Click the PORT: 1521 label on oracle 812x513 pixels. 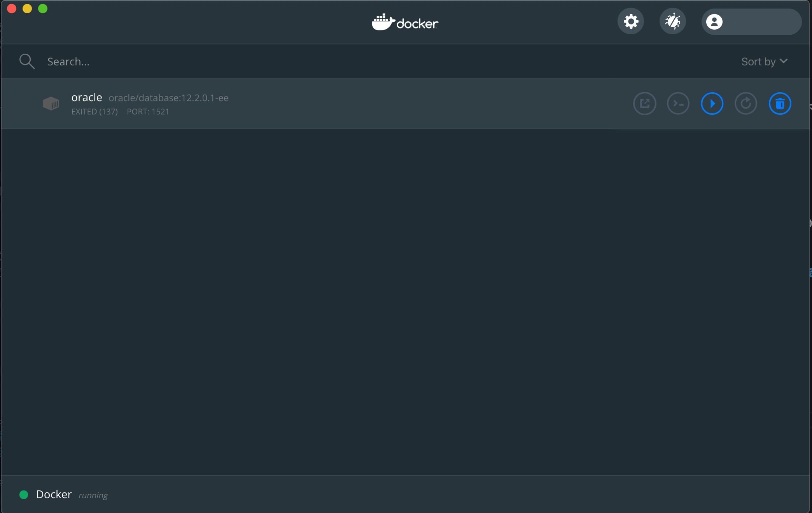(x=148, y=112)
